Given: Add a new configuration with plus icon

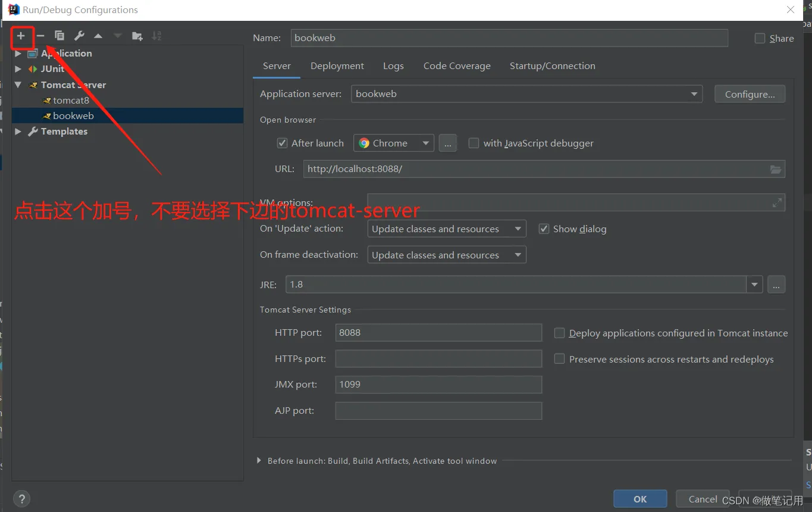Looking at the screenshot, I should click(x=21, y=36).
